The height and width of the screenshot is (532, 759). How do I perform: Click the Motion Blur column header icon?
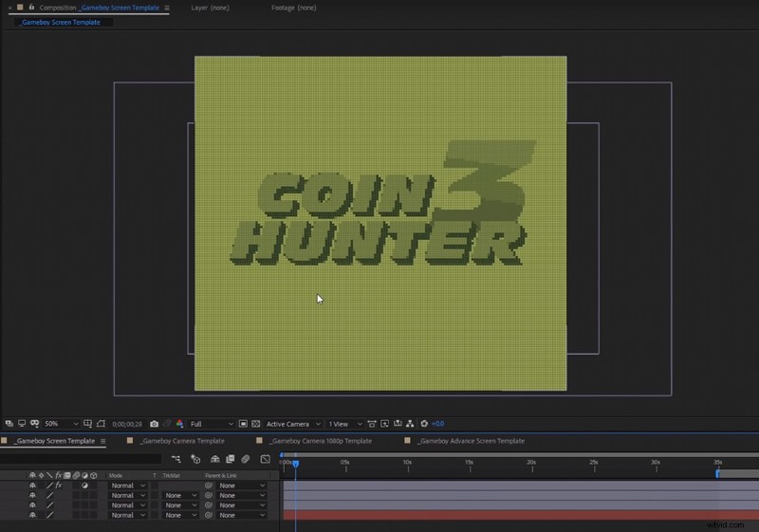76,475
